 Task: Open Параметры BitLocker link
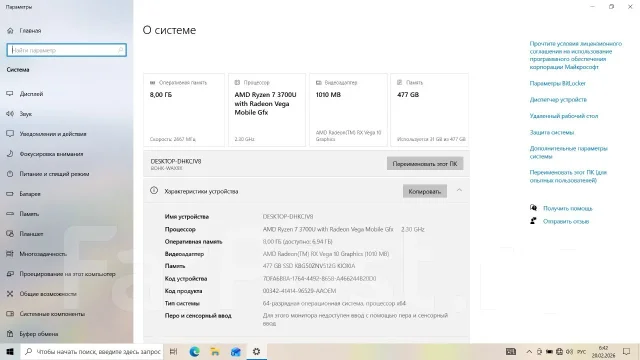558,83
